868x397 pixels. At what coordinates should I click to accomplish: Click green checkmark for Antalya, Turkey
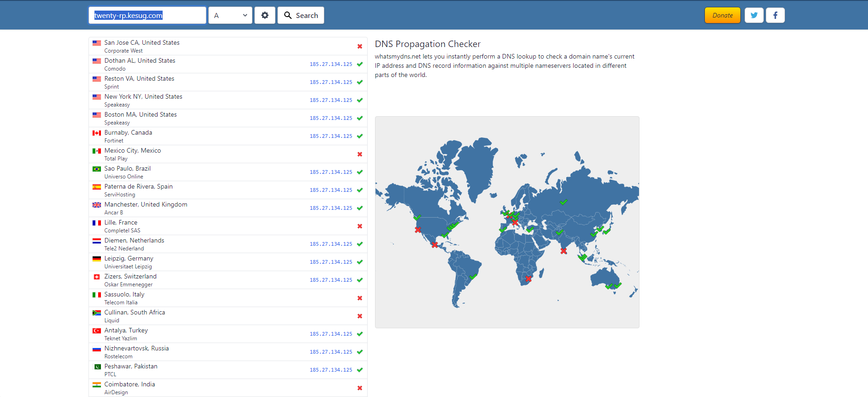point(360,334)
